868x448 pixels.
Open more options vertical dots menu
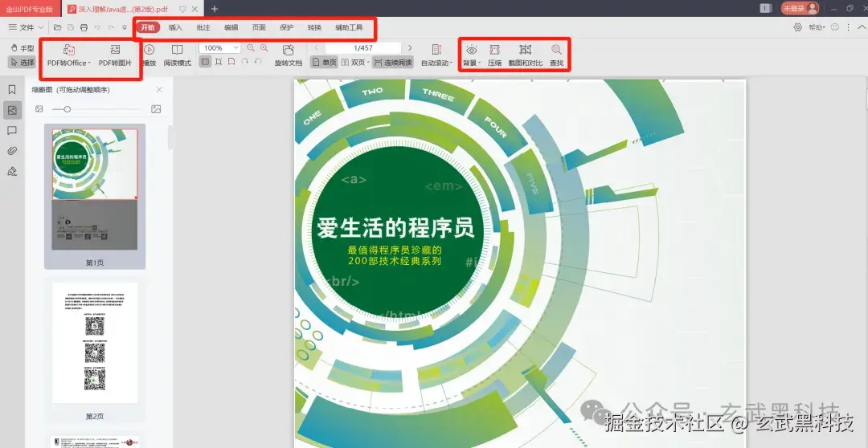(x=849, y=27)
